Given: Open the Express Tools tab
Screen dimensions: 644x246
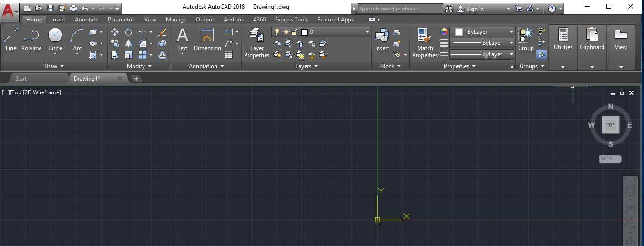Looking at the screenshot, I should (x=291, y=20).
